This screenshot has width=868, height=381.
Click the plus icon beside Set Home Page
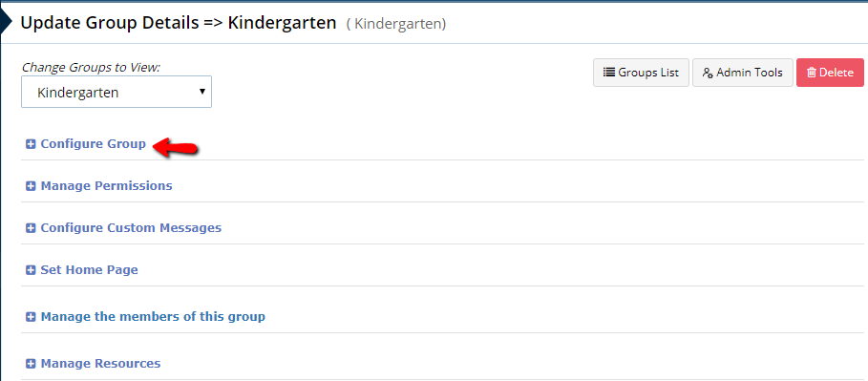point(31,270)
